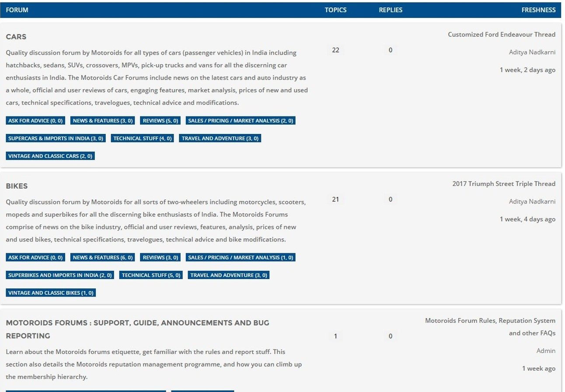Click Cars replies count 0

pyautogui.click(x=391, y=50)
